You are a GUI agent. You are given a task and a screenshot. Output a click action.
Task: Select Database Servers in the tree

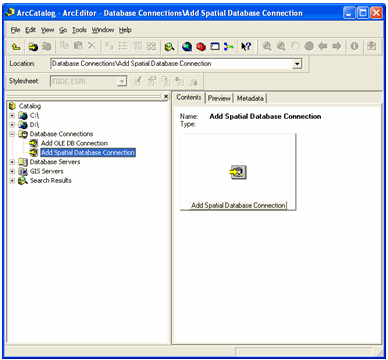[55, 162]
